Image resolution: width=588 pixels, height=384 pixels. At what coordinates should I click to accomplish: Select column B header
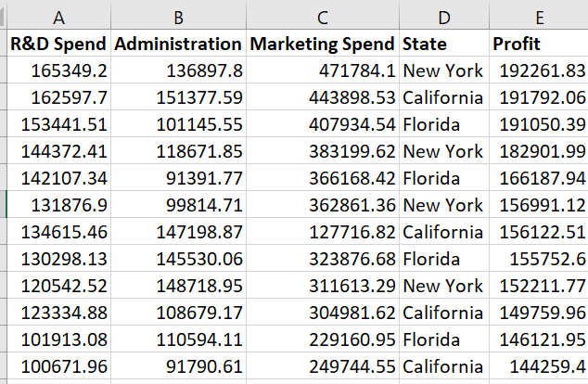point(178,17)
